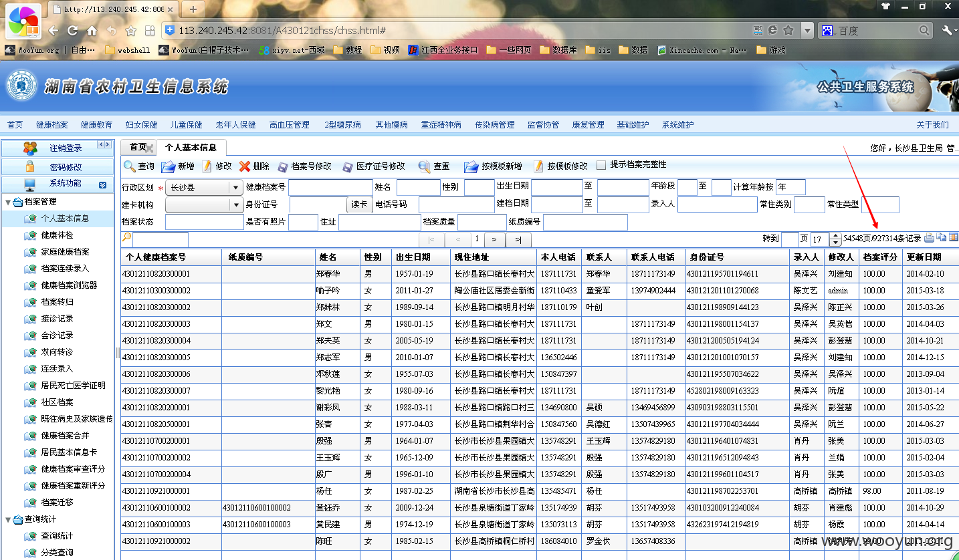
Task: Reload the page with refresh icon
Action: point(73,31)
